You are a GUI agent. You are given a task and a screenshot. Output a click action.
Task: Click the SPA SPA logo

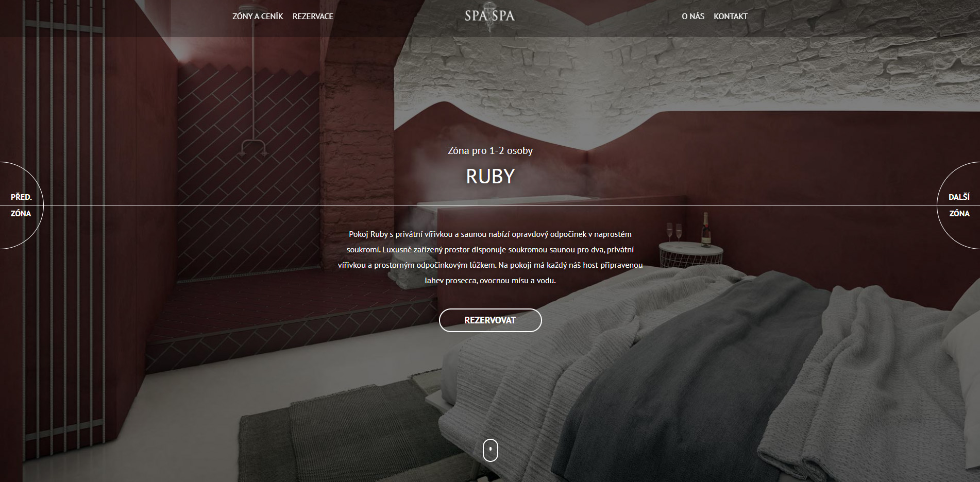tap(490, 16)
